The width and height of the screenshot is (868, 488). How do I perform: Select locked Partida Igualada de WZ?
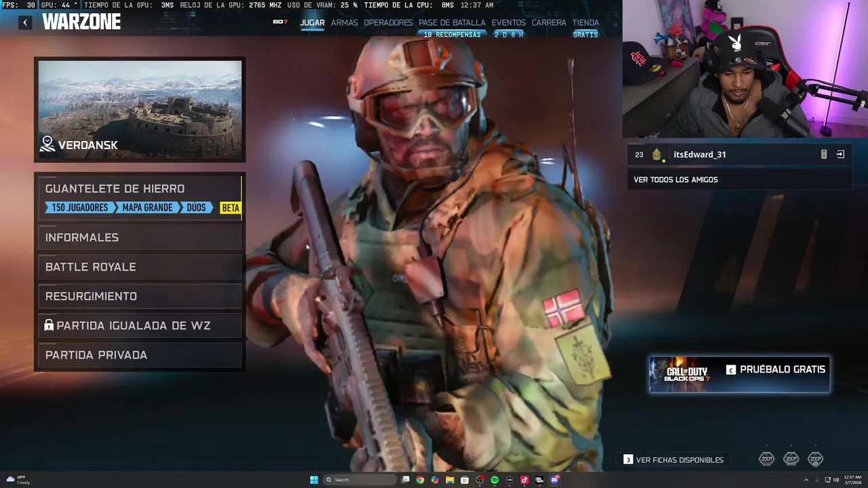pos(140,326)
